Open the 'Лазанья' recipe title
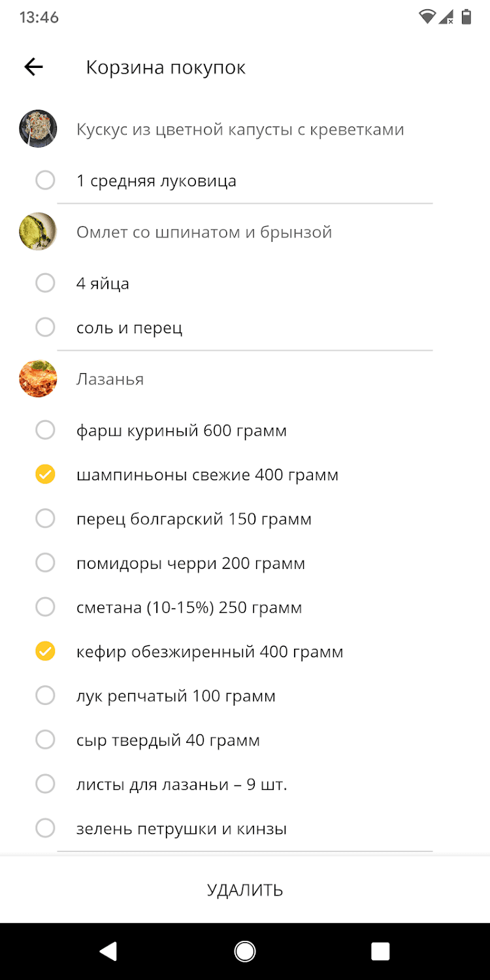Image resolution: width=490 pixels, height=980 pixels. (110, 379)
